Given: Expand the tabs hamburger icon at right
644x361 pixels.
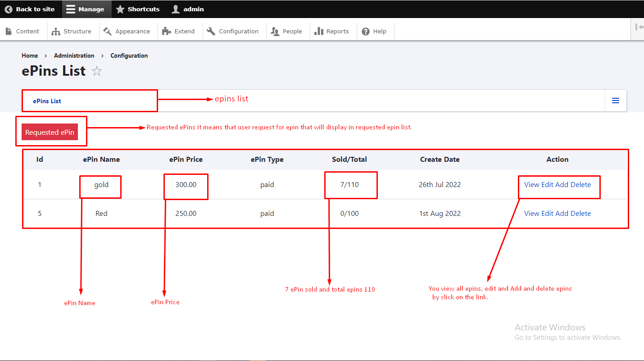Looking at the screenshot, I should tap(615, 101).
